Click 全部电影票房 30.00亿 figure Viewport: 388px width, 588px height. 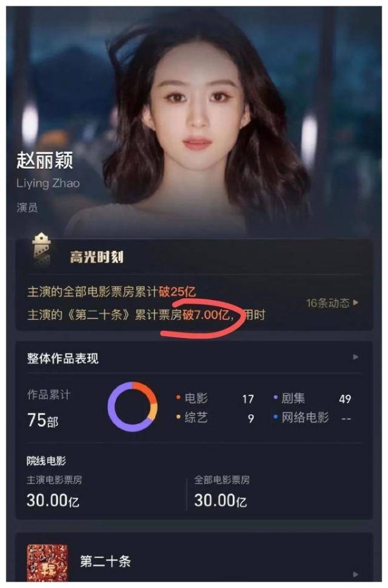click(221, 501)
